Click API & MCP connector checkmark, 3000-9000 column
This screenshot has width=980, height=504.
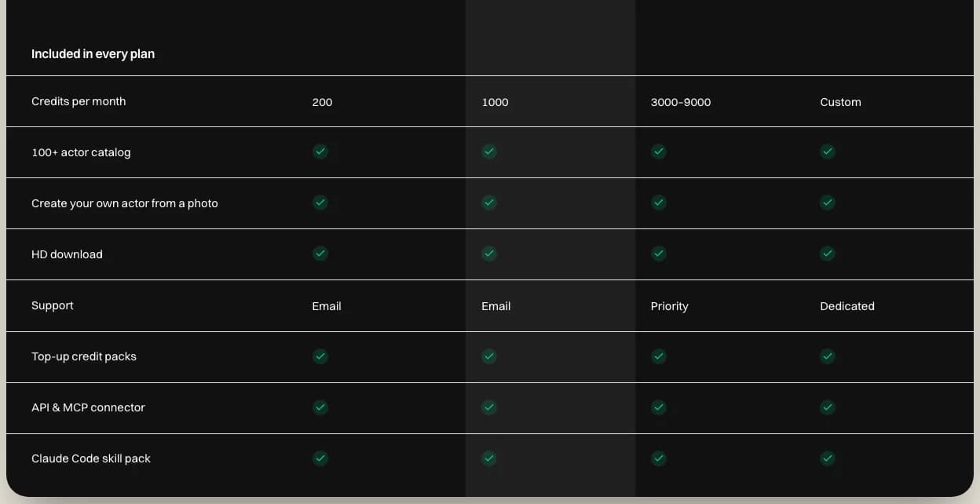(659, 407)
